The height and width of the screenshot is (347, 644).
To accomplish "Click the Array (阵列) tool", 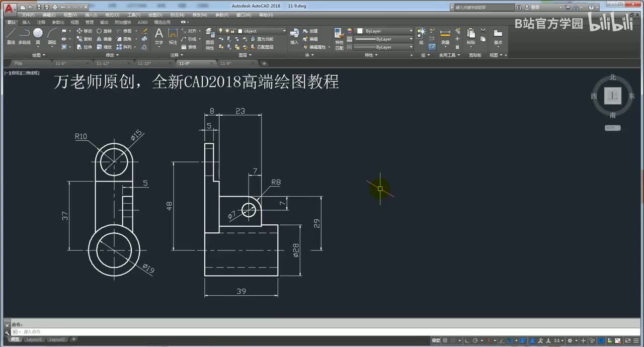I will point(124,47).
